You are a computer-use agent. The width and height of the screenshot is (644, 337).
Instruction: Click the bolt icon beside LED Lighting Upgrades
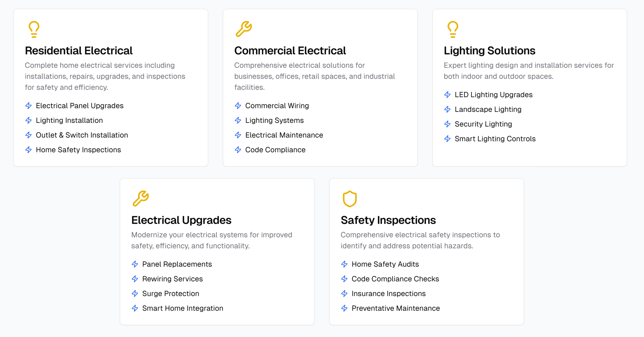tap(447, 95)
